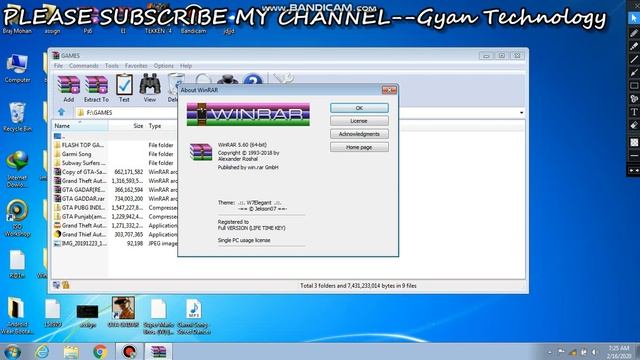640x360 pixels.
Task: Click the WinRAR taskbar button
Action: 158,352
